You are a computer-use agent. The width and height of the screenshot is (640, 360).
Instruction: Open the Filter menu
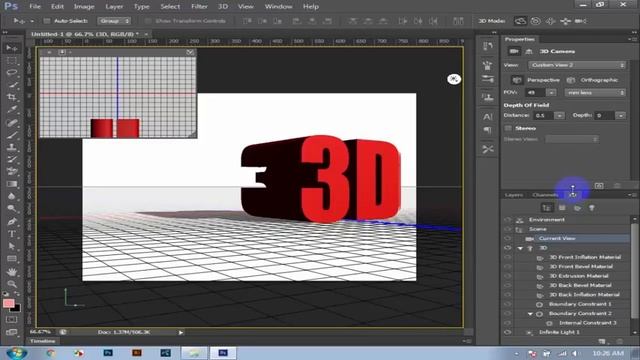click(x=199, y=7)
